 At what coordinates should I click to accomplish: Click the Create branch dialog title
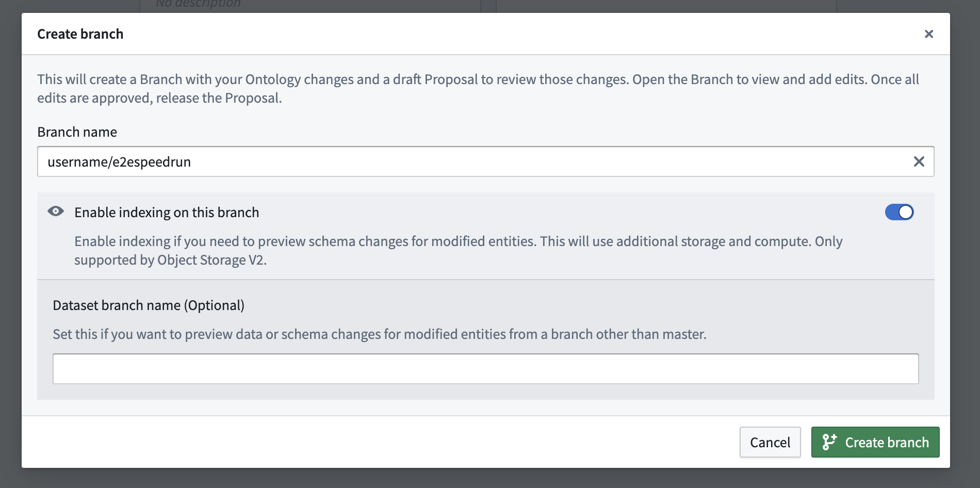pos(80,34)
